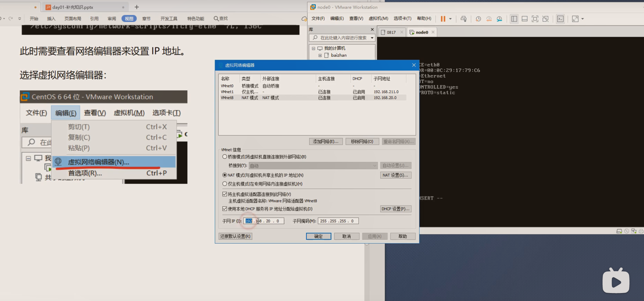Select the 桥接模式 radio button
Viewport: 644px width, 301px height.
[225, 157]
